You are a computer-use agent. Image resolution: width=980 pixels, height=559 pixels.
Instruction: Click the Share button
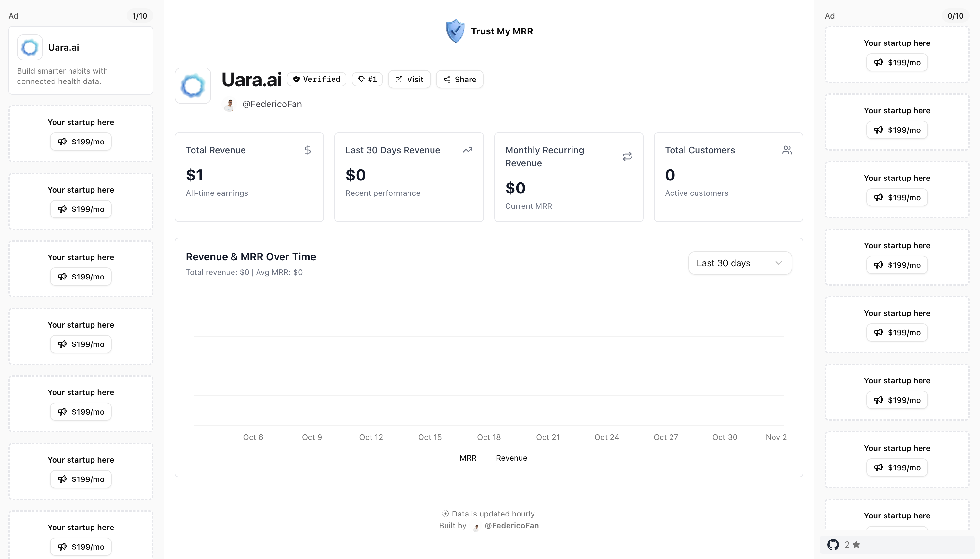(x=460, y=79)
